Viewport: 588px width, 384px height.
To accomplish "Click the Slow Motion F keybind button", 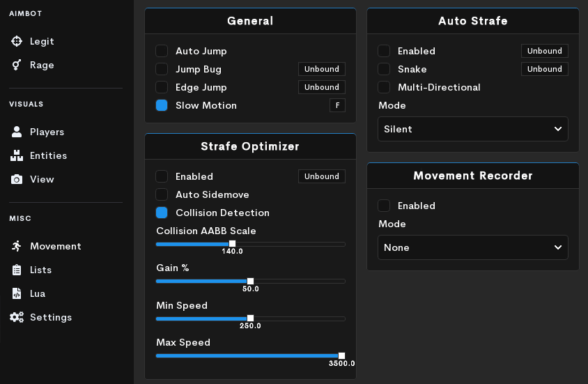I will (x=337, y=105).
